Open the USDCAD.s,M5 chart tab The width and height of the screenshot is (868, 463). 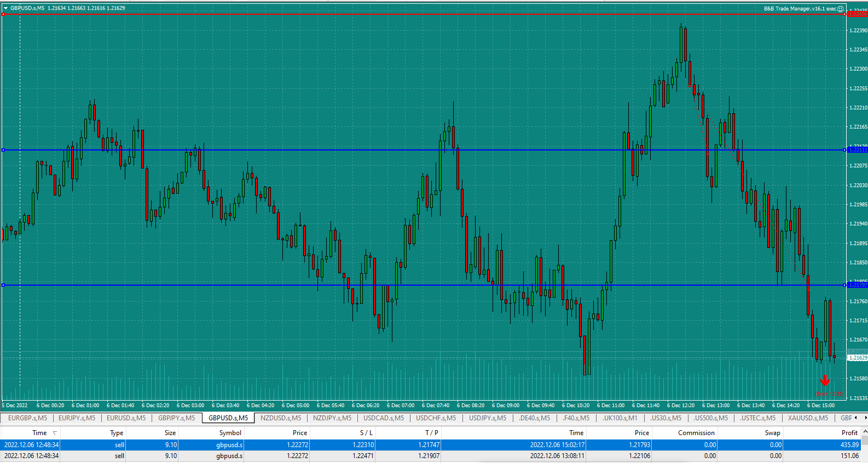click(384, 418)
